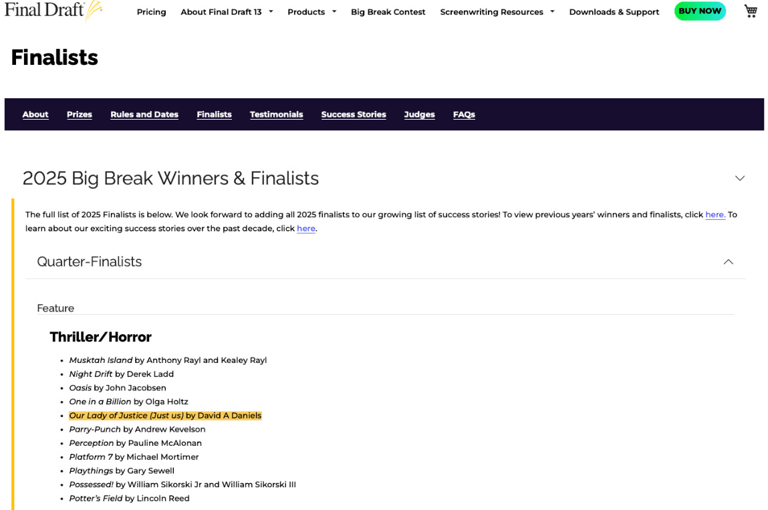The width and height of the screenshot is (768, 510).
Task: Switch to the Prizes tab
Action: (79, 114)
